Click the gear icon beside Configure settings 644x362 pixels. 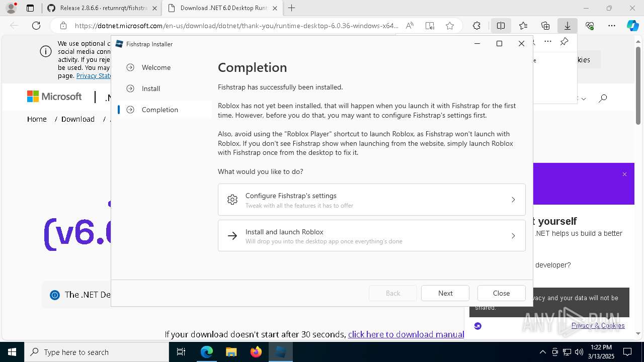(x=232, y=200)
